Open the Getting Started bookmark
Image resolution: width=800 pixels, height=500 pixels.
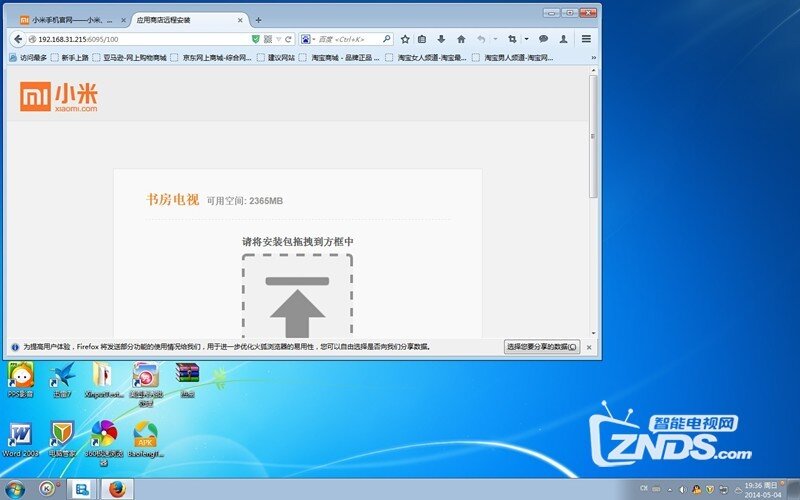click(69, 58)
